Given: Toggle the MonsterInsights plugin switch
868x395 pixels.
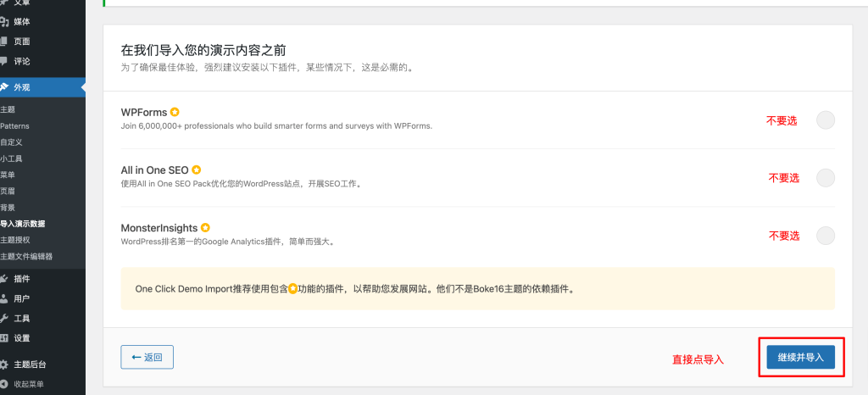Looking at the screenshot, I should click(826, 236).
